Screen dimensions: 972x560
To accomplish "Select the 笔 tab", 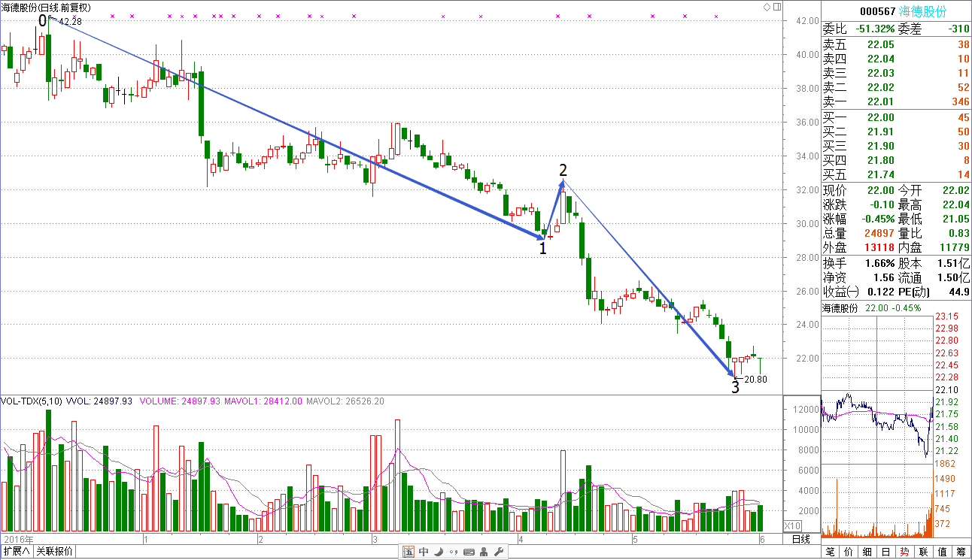I will [831, 552].
